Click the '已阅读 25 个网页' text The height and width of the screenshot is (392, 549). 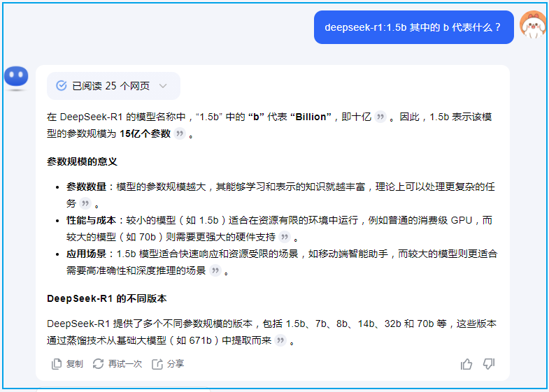[x=110, y=86]
